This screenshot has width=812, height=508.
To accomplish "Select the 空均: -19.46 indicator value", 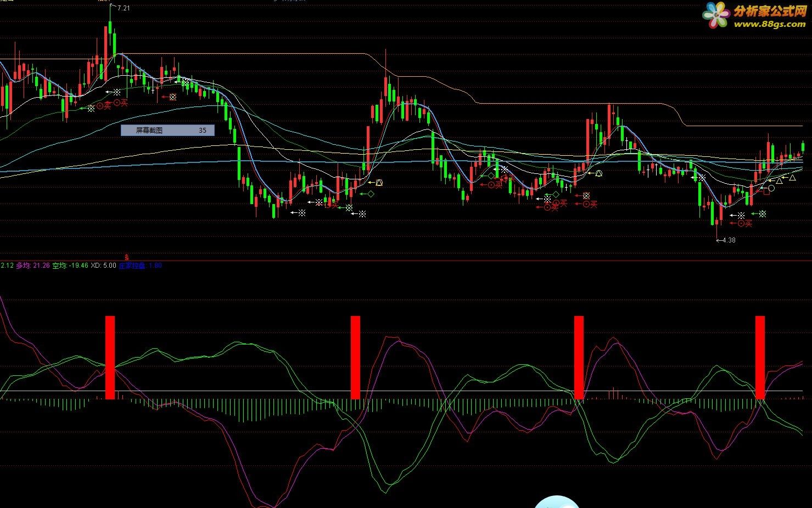I will [70, 266].
